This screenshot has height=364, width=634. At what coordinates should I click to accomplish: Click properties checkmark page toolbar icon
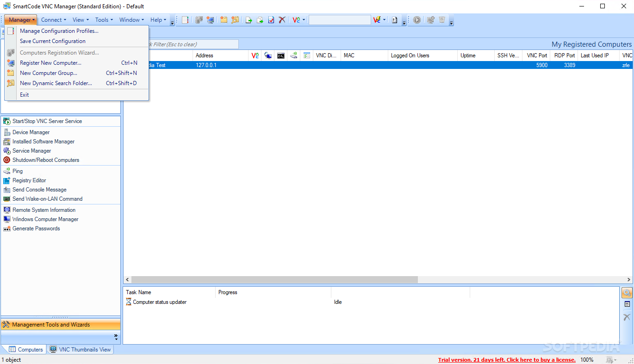pos(271,20)
